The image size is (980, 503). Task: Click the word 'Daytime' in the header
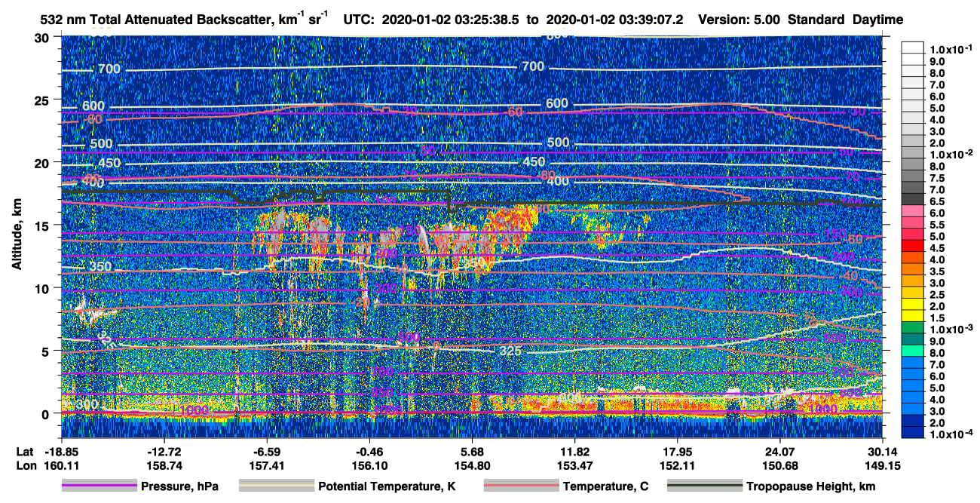pyautogui.click(x=877, y=20)
